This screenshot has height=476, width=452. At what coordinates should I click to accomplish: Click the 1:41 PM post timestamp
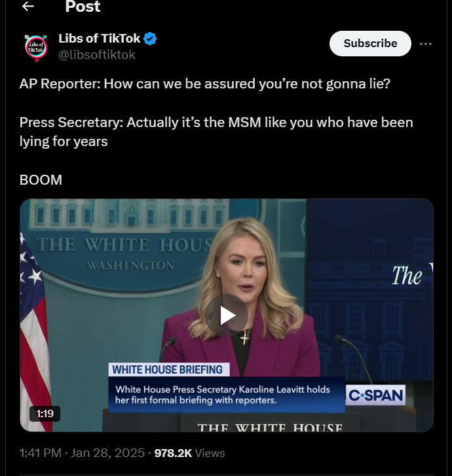(41, 453)
